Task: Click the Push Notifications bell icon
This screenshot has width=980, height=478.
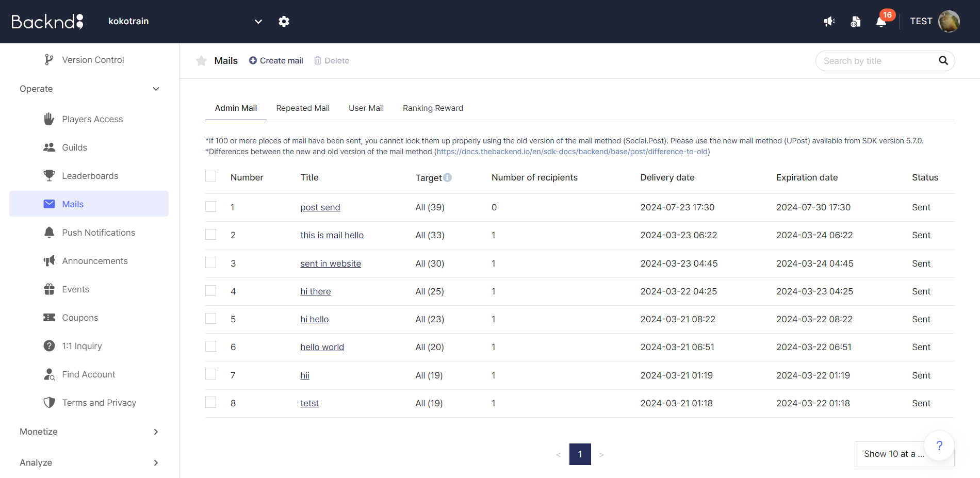Action: (x=49, y=233)
